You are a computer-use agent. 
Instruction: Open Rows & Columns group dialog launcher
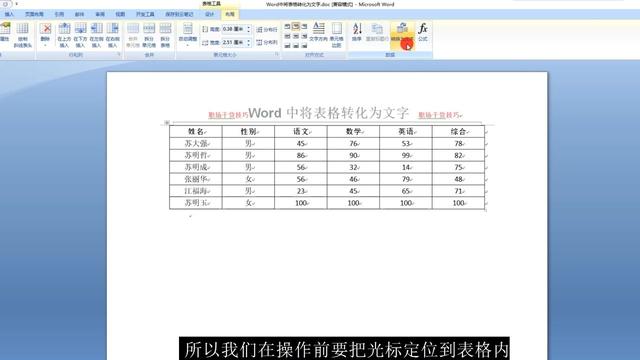tap(119, 54)
